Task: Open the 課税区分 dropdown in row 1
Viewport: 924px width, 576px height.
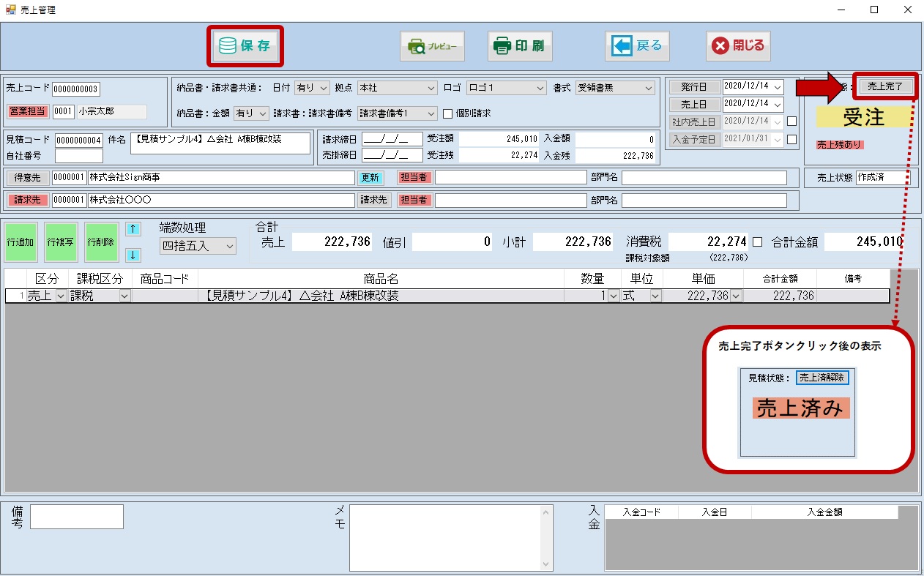Action: click(x=124, y=296)
